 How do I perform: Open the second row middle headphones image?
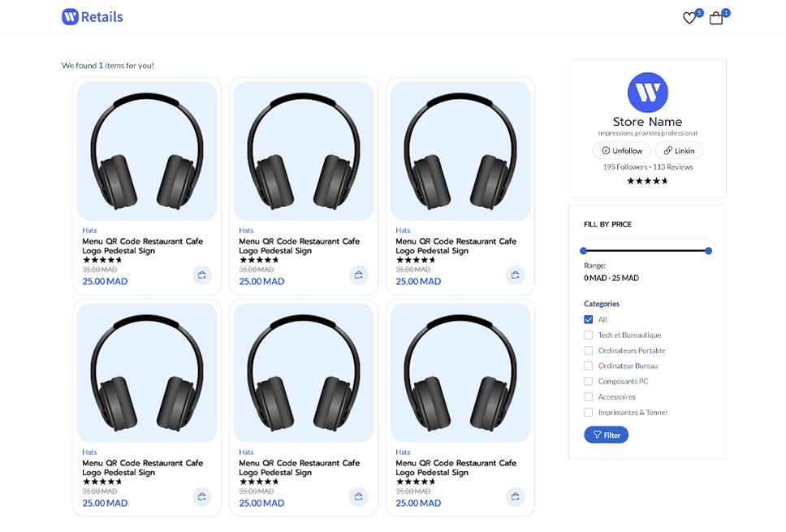(x=304, y=373)
